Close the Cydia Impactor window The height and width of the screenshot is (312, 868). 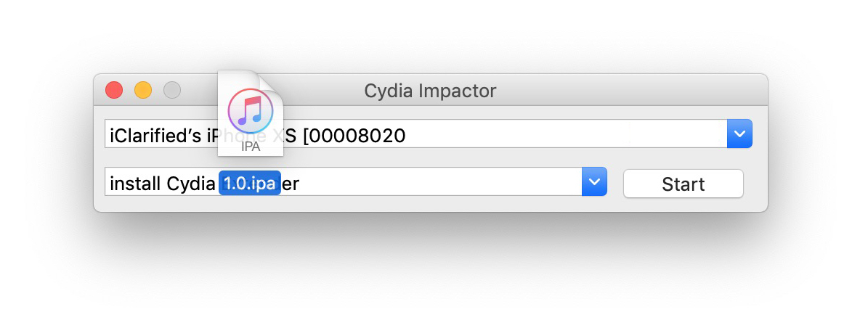click(114, 91)
